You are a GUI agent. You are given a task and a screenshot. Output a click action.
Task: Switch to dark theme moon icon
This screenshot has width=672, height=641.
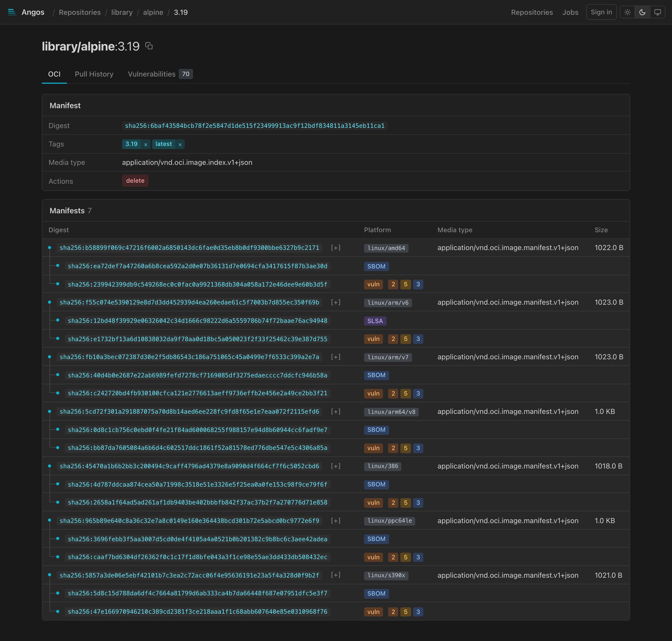[643, 12]
